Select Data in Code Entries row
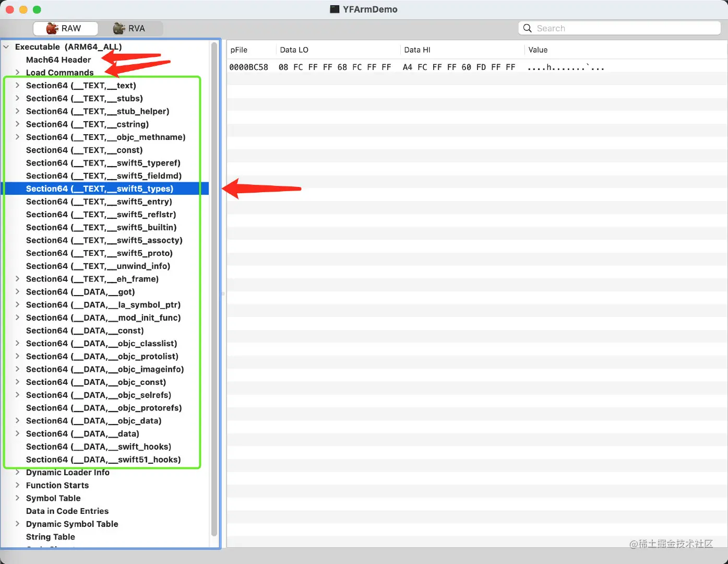This screenshot has width=728, height=564. click(105, 511)
